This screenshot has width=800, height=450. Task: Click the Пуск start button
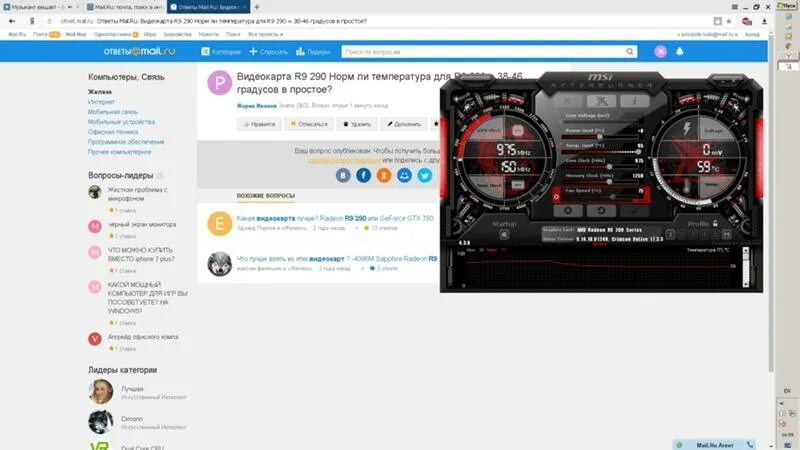click(787, 5)
